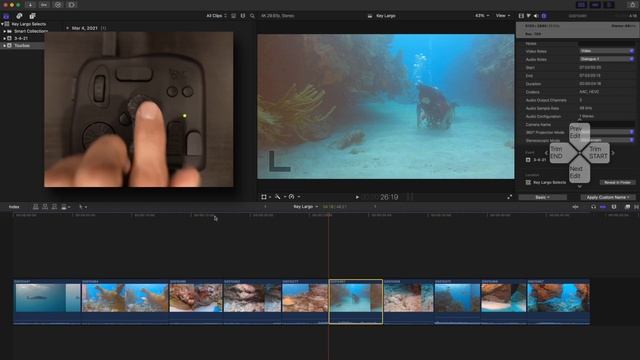Expand the Smart Collections folder

[x=5, y=31]
